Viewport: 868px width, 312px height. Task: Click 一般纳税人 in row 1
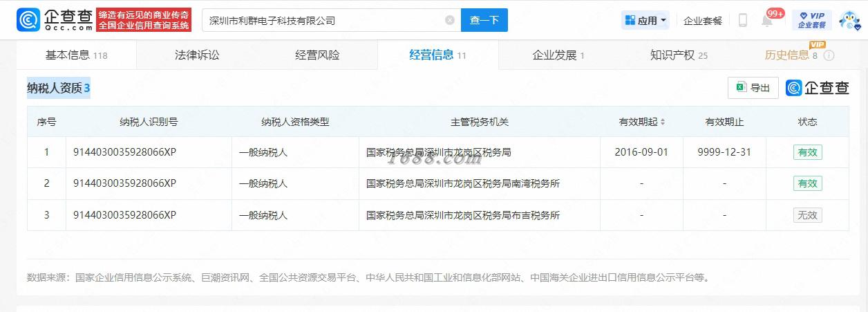click(x=263, y=152)
